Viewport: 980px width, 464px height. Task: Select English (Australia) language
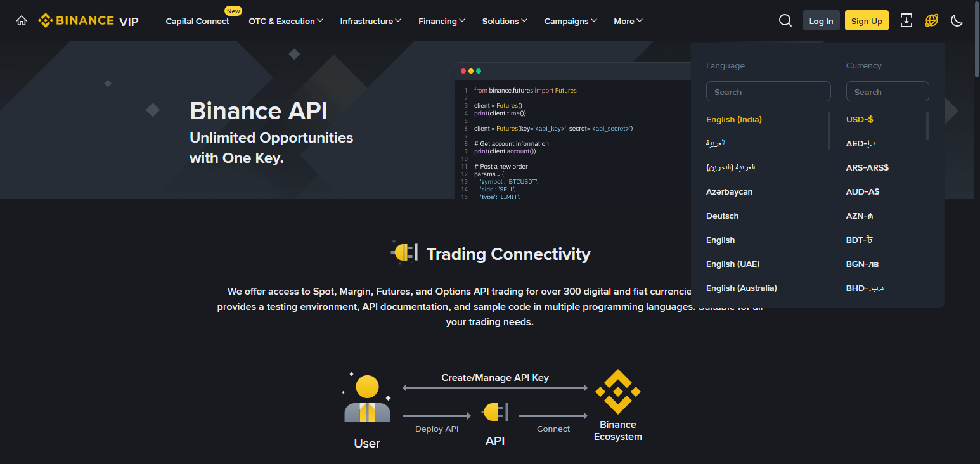coord(742,288)
